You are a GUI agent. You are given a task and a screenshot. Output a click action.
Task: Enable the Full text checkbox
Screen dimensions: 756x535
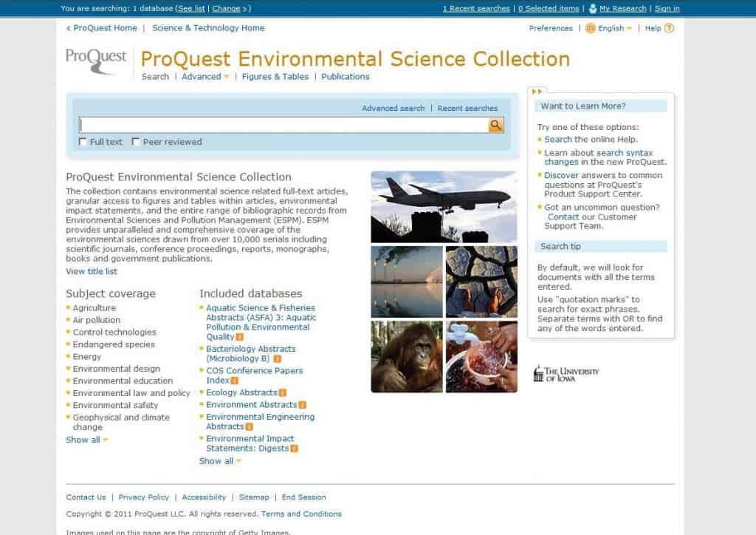pos(83,141)
